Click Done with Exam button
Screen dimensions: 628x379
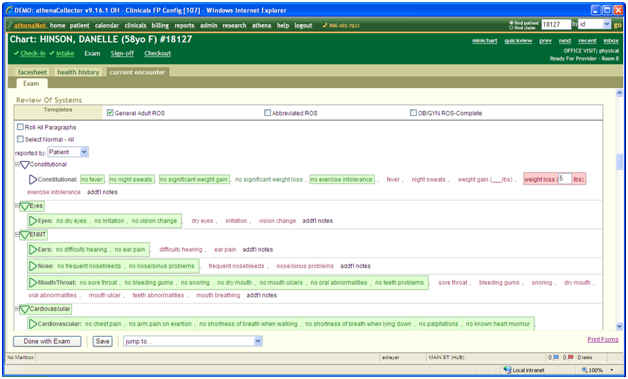coord(47,341)
